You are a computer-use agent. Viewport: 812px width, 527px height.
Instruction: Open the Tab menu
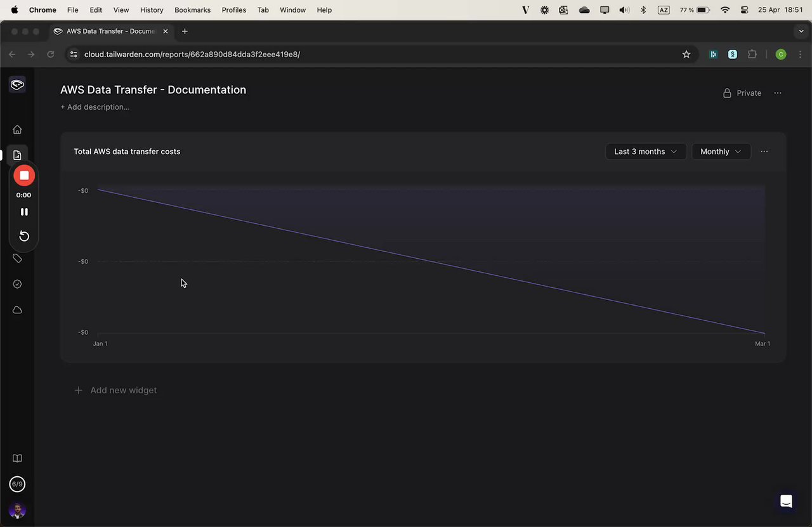tap(263, 10)
